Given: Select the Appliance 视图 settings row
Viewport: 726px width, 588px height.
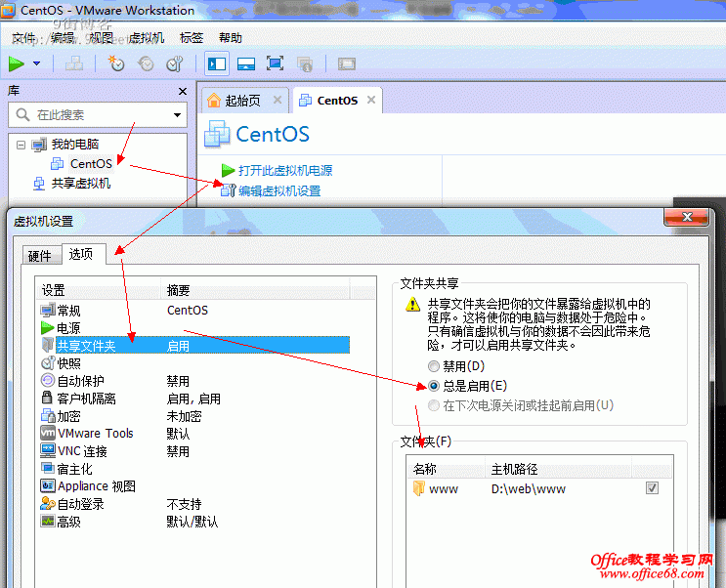Looking at the screenshot, I should pyautogui.click(x=194, y=486).
